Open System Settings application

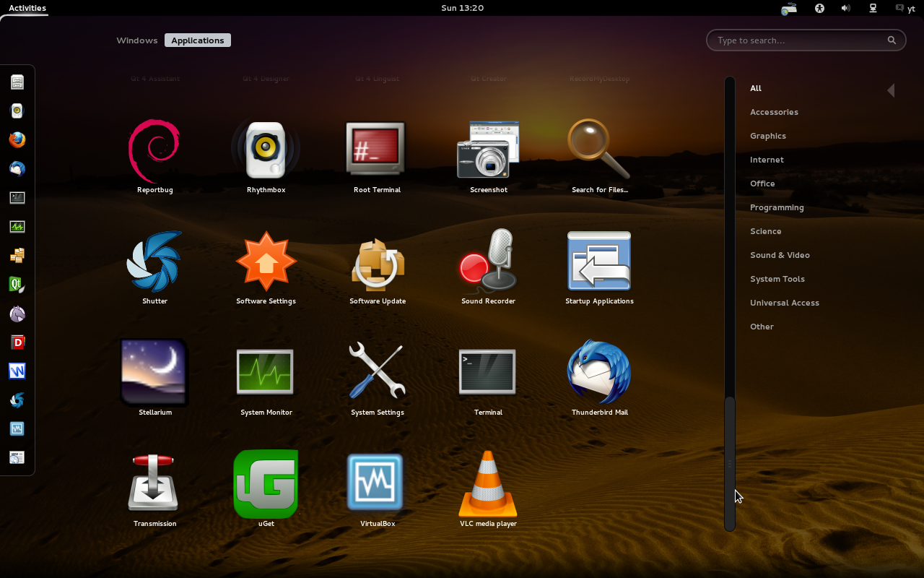coord(377,379)
